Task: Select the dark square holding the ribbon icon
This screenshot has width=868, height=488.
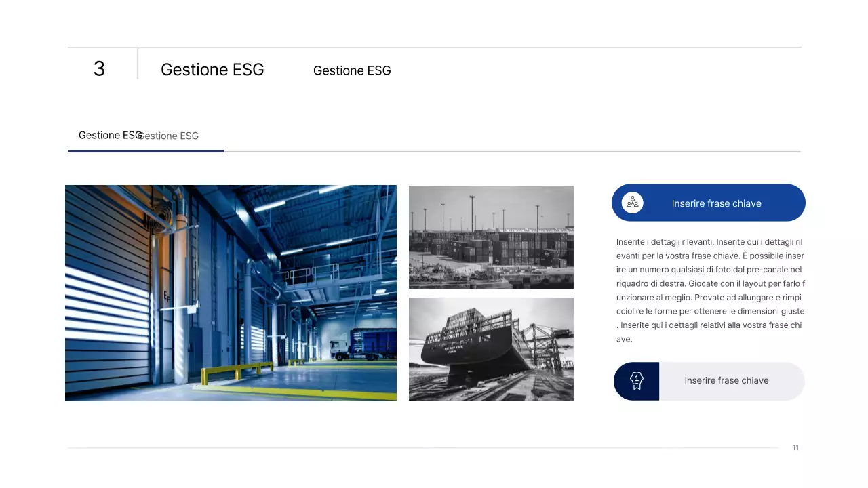Action: coord(636,380)
